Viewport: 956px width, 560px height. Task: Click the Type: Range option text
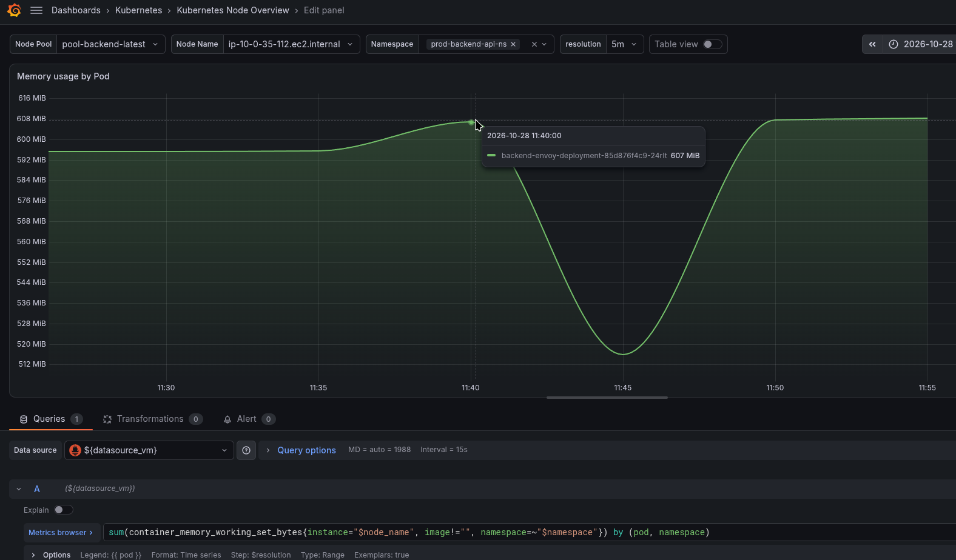point(323,555)
